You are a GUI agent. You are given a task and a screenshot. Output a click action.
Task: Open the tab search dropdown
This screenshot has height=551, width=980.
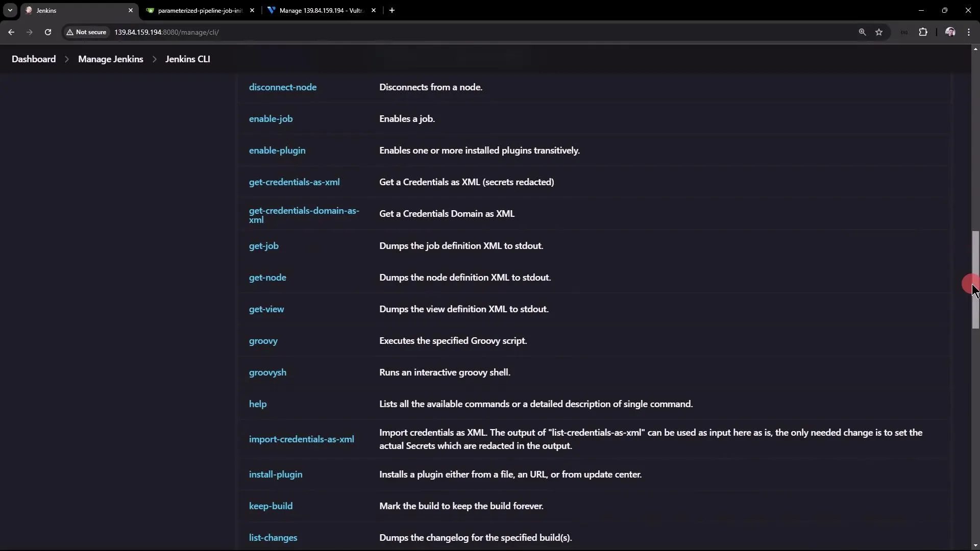[x=10, y=10]
